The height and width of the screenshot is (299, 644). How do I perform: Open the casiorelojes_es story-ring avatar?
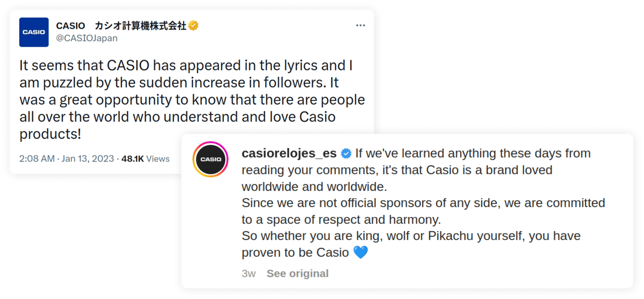pyautogui.click(x=211, y=159)
